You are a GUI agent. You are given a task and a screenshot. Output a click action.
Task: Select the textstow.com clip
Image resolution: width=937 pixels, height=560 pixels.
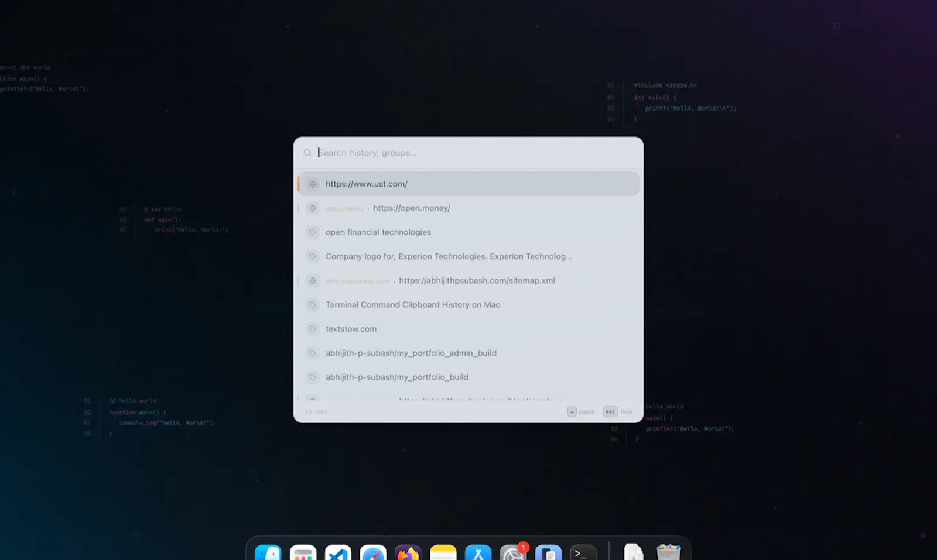(468, 329)
